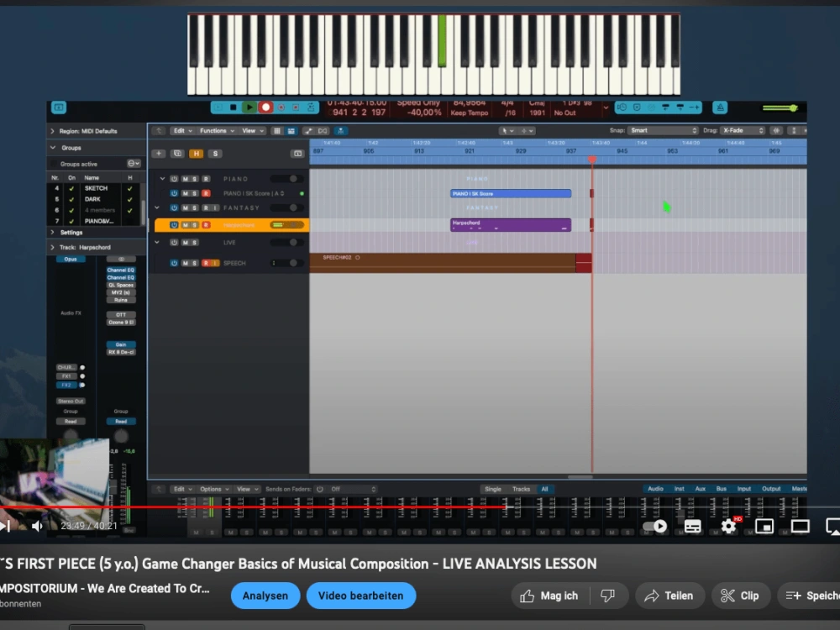Toggle record enable on Harpsichord track
This screenshot has width=840, height=630.
pyautogui.click(x=206, y=225)
